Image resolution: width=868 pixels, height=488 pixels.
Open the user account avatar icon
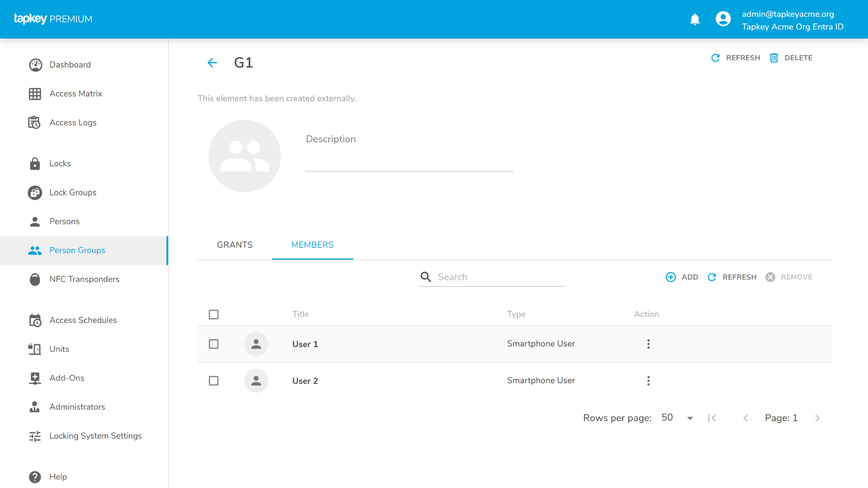[723, 19]
